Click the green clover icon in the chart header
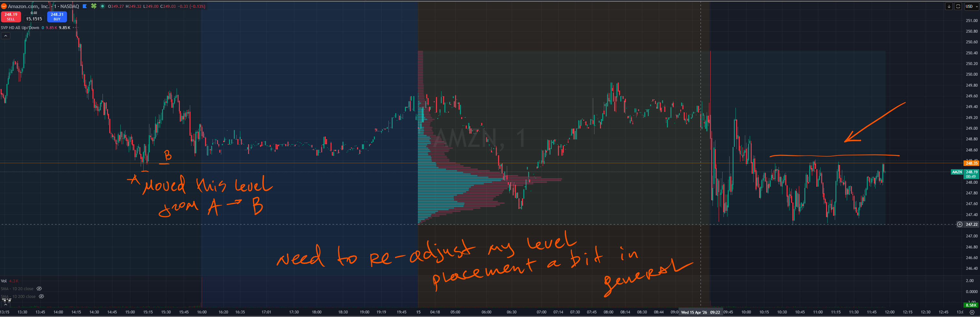Screen dimensions: 980x317 (x=93, y=6)
